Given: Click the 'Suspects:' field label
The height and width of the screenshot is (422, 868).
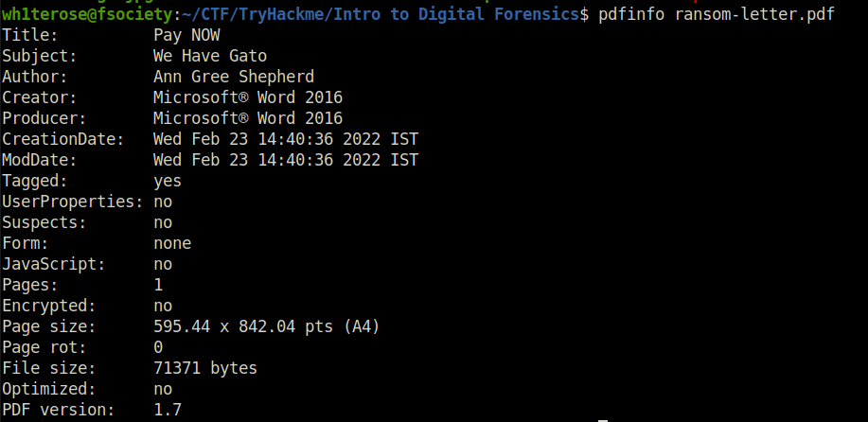Looking at the screenshot, I should (x=44, y=223).
